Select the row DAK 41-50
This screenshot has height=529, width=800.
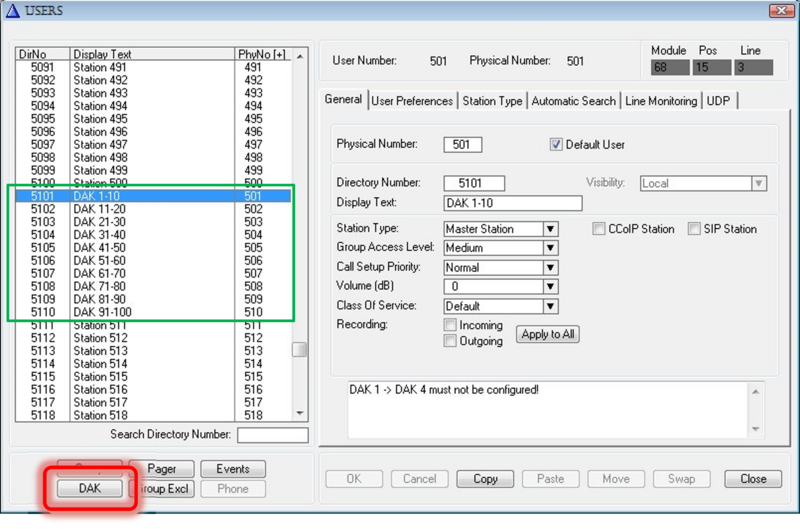point(153,247)
